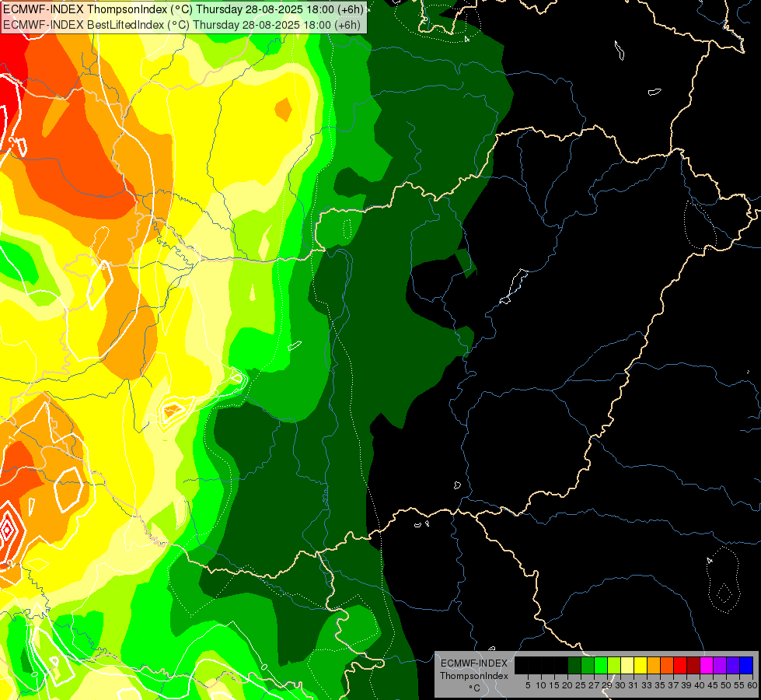The width and height of the screenshot is (761, 700).
Task: Select the pale yellow 30-31 legend swatch
Action: pos(627,665)
